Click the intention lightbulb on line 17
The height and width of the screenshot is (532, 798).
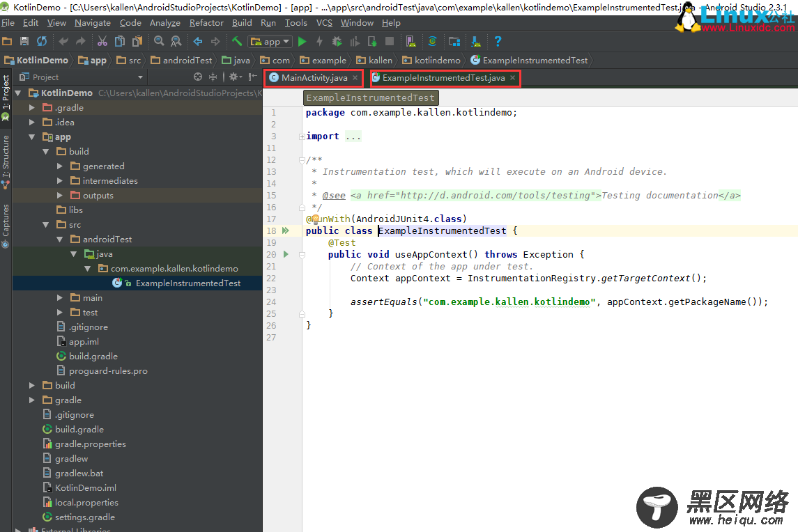tap(315, 219)
